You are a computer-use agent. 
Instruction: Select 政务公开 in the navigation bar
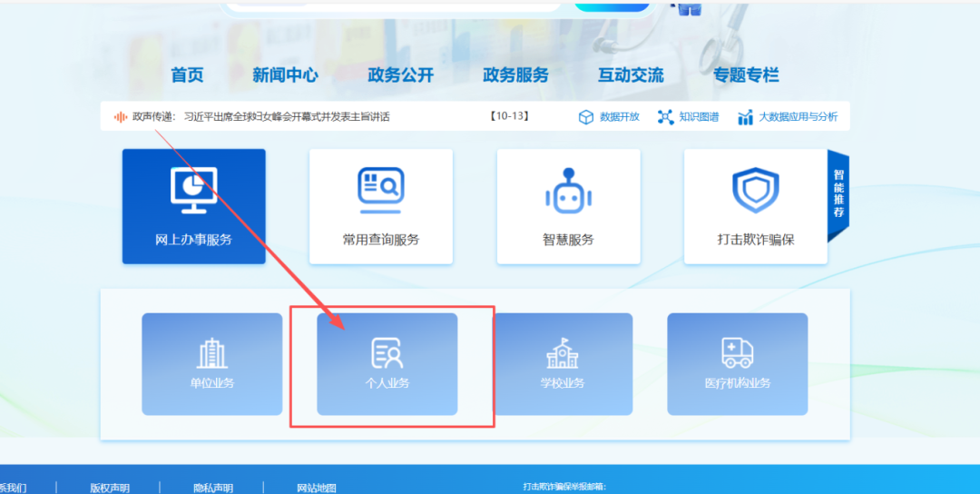[x=400, y=75]
